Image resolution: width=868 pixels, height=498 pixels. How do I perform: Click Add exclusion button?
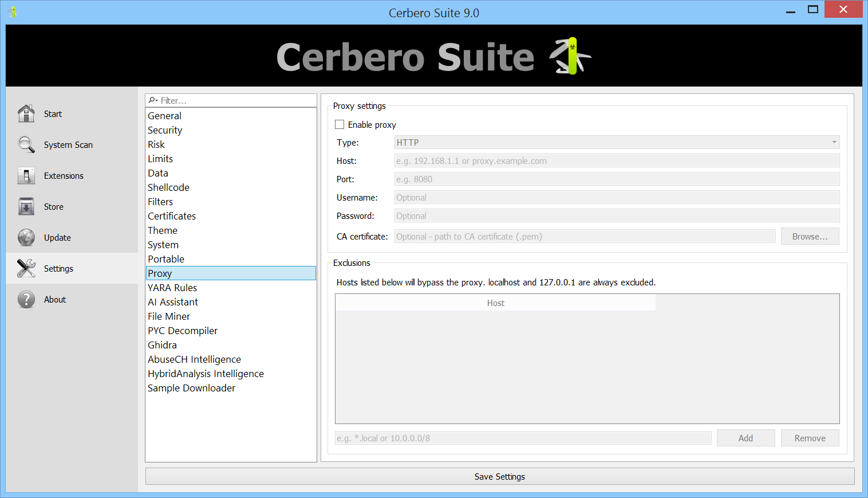pos(745,438)
